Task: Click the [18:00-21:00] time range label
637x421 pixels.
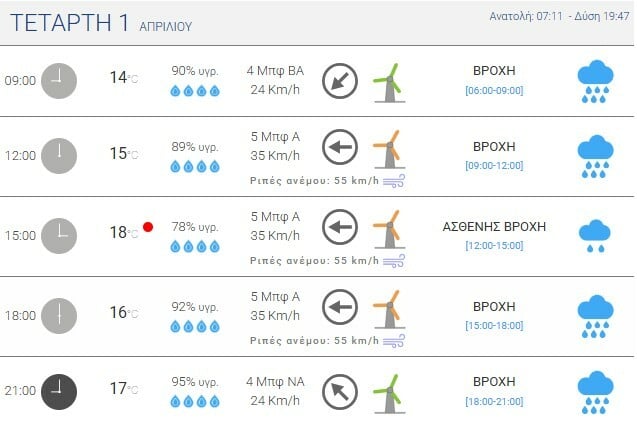Action: click(x=494, y=401)
